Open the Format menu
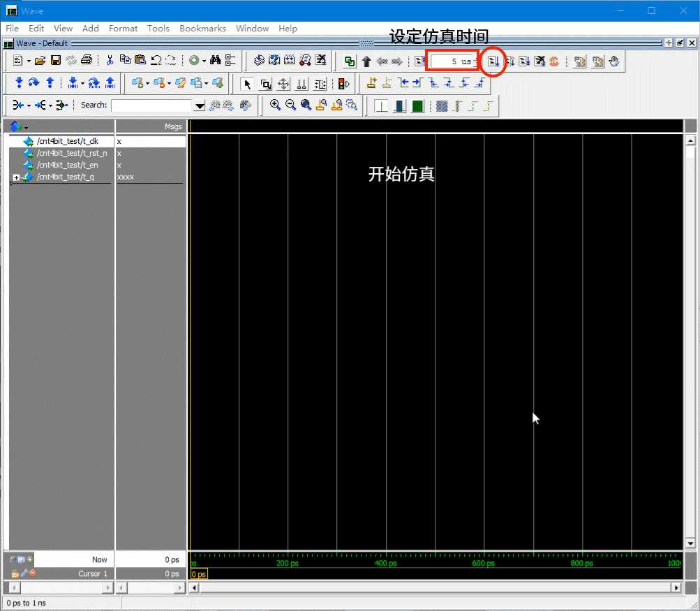 coord(124,28)
